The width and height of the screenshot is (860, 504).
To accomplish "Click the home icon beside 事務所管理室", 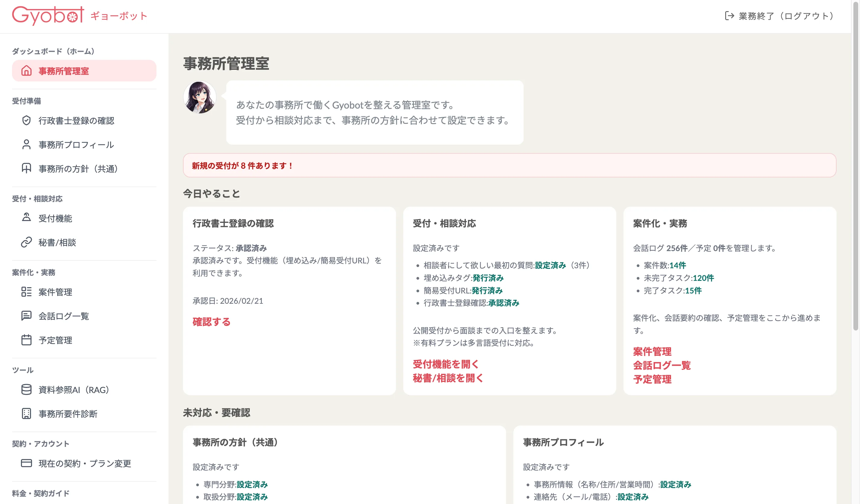I will coord(26,71).
